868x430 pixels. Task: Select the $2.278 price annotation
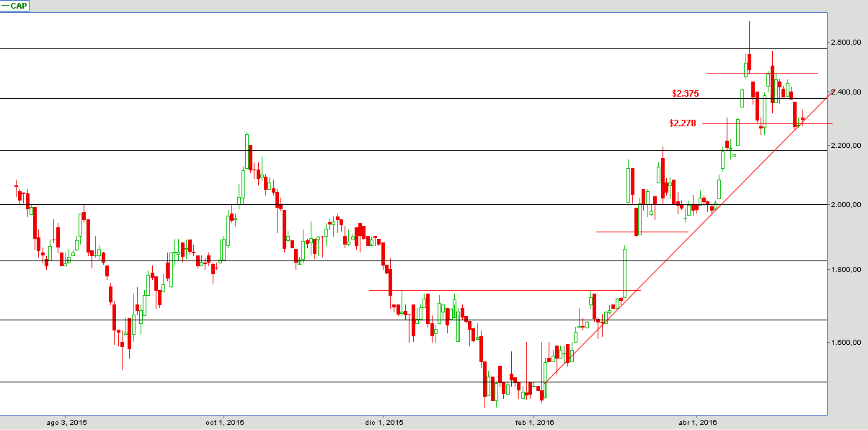[682, 123]
